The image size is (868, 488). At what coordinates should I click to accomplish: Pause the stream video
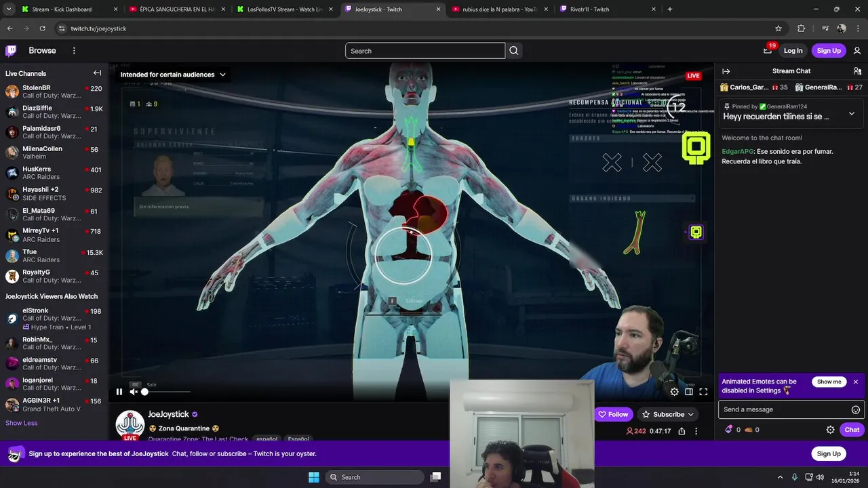pos(119,392)
